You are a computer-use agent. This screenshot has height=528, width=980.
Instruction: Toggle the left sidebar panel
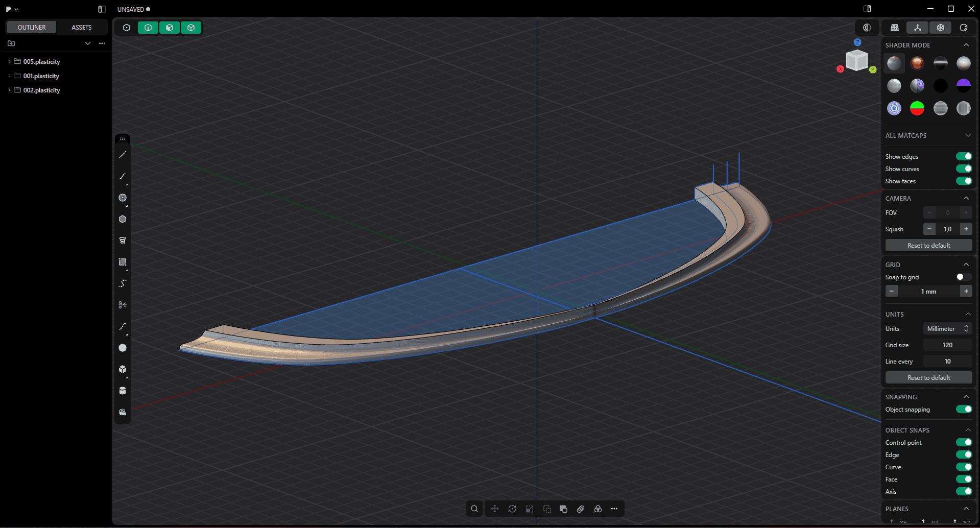coord(102,9)
